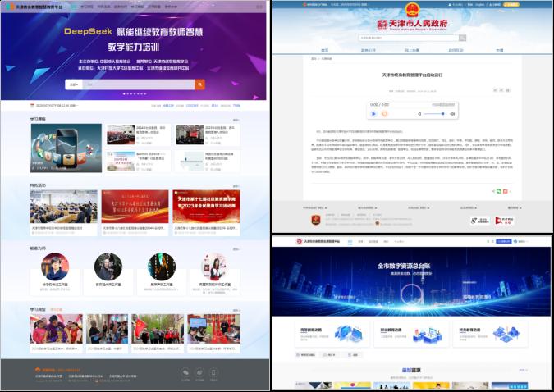Screen dimensions: 554x392
Task: Open the 市情 tab on the government page
Action: point(499,50)
